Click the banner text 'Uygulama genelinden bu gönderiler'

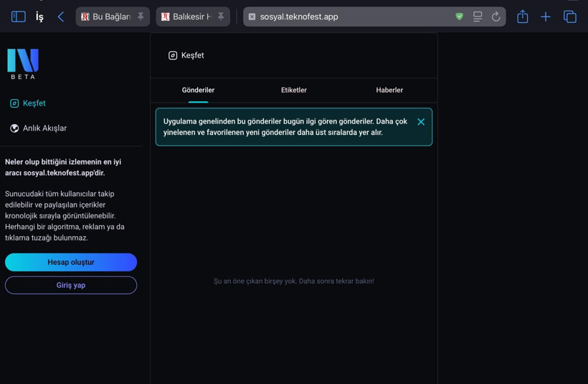point(285,127)
